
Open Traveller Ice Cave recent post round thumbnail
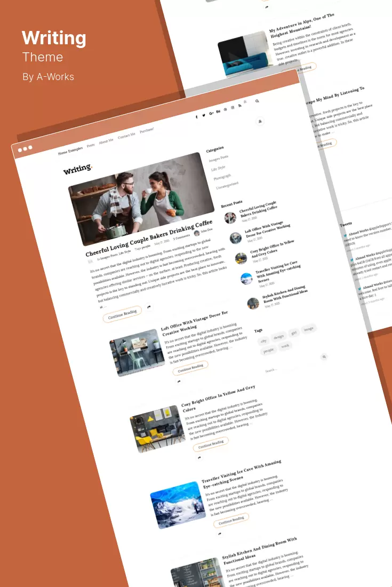246,279
